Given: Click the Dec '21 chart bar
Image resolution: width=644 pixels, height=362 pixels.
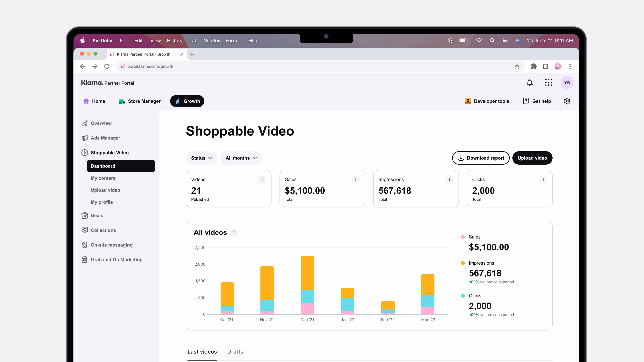Looking at the screenshot, I should click(307, 285).
